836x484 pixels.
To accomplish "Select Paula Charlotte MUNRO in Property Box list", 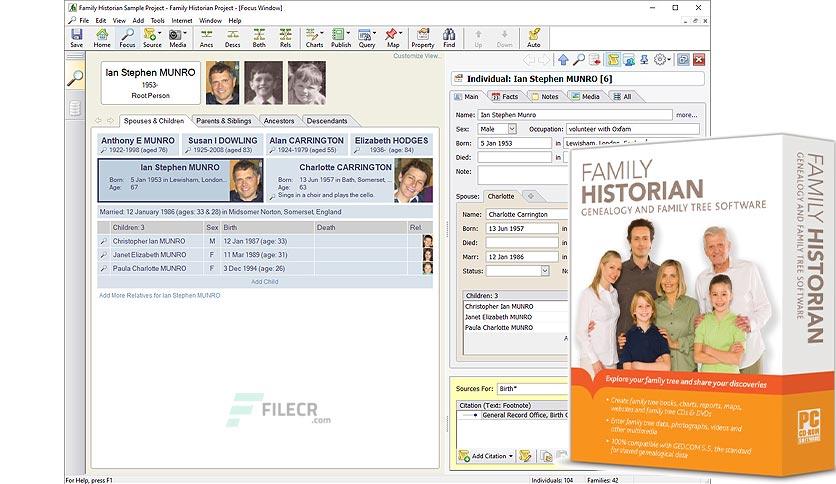I will [x=499, y=328].
